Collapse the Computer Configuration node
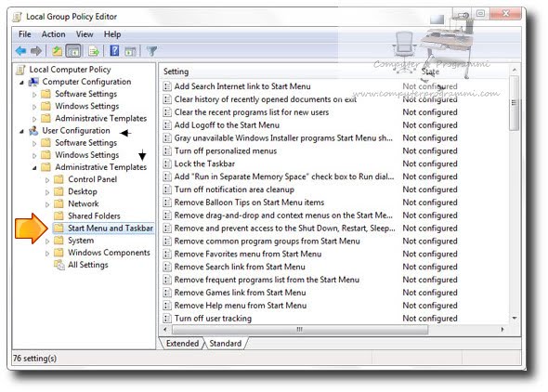The height and width of the screenshot is (392, 548). click(x=21, y=83)
